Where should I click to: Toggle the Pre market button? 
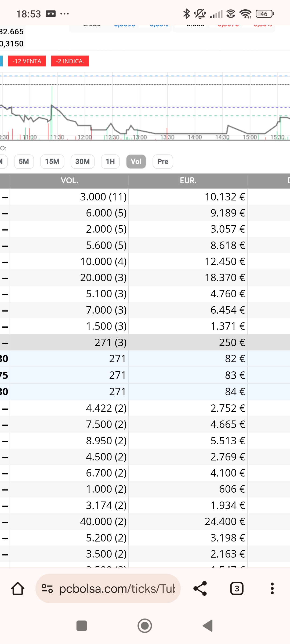(162, 162)
